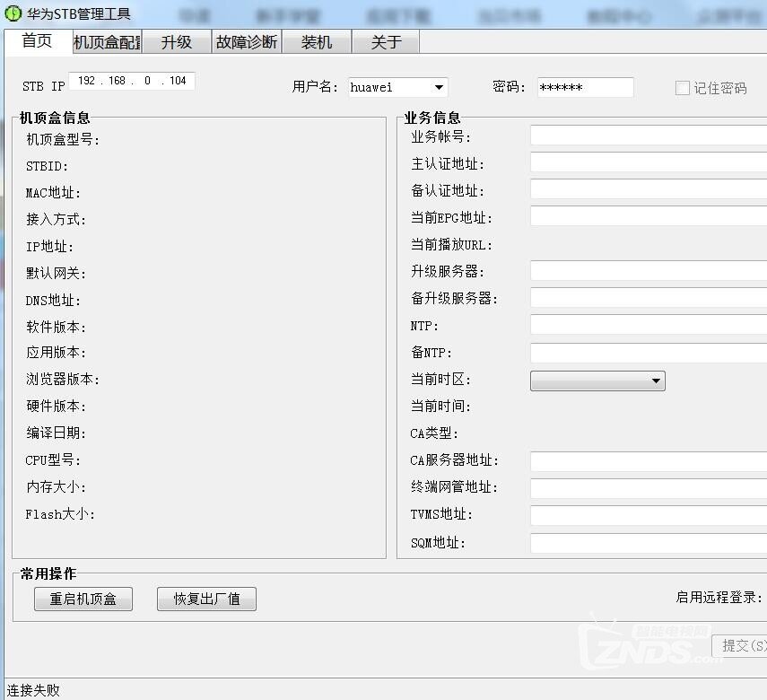The height and width of the screenshot is (700, 767).
Task: Open the 故障诊断 diagnostics tab
Action: click(245, 41)
